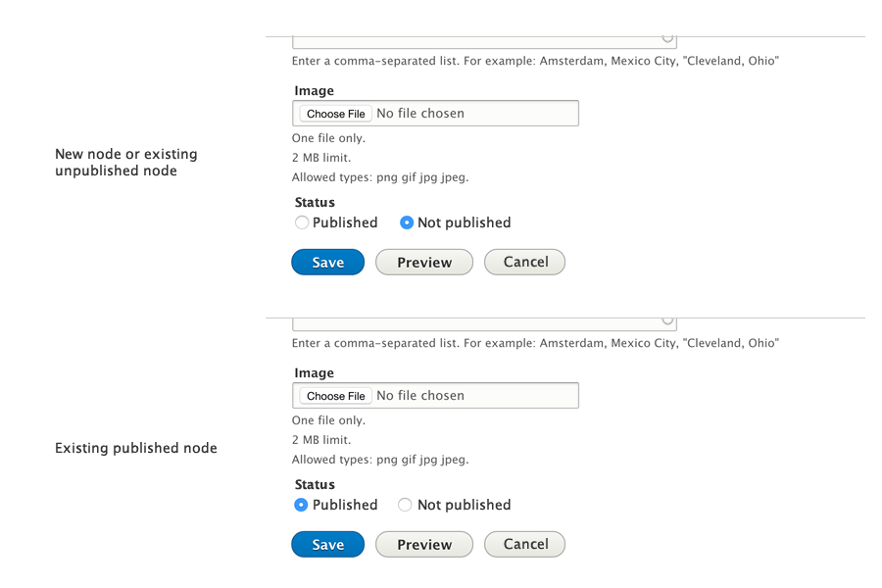Select the Published radio button on the new node form
The width and height of the screenshot is (882, 588).
click(x=302, y=222)
